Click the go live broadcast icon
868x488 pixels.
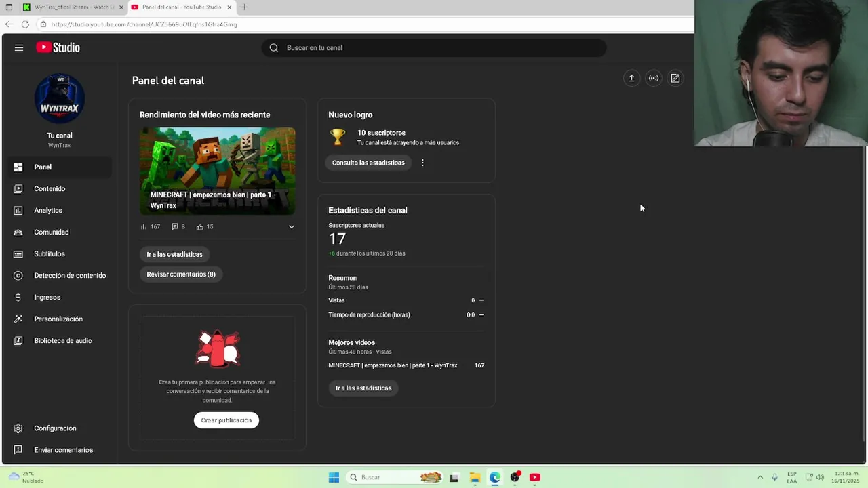tap(654, 78)
